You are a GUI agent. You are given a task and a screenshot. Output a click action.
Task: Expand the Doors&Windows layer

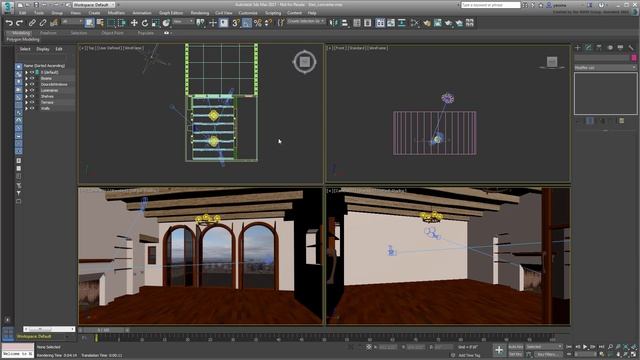pyautogui.click(x=27, y=84)
